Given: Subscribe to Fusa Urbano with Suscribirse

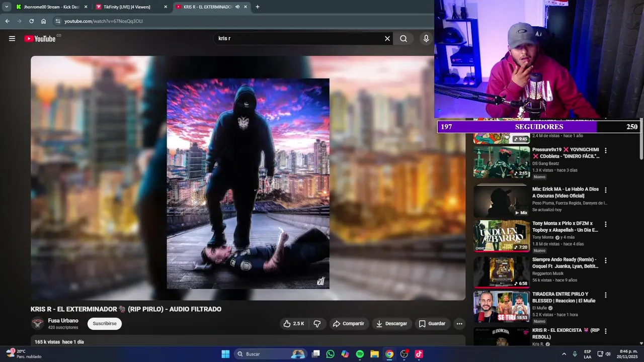Looking at the screenshot, I should coord(105,324).
